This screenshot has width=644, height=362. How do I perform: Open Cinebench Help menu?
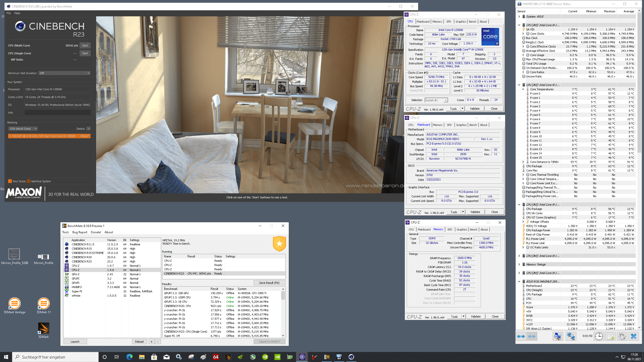(17, 13)
